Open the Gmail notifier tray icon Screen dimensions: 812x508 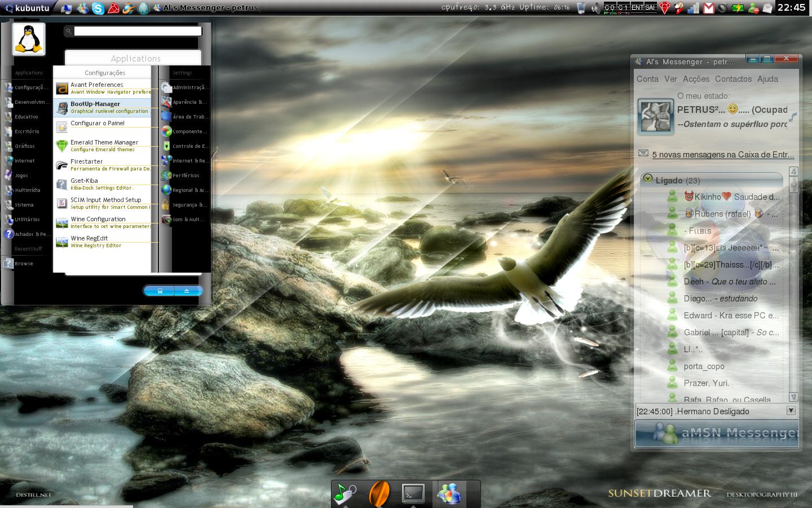(709, 8)
